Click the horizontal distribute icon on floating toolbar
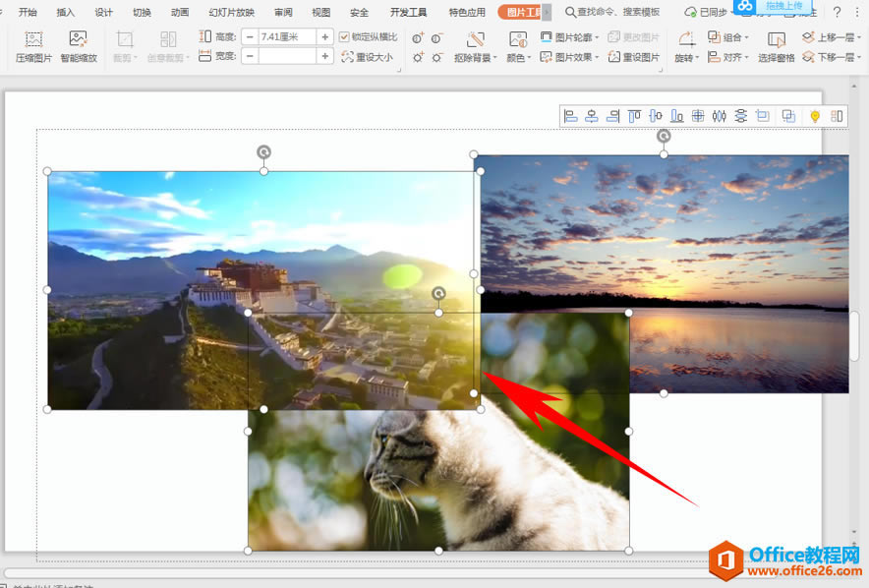The image size is (869, 588). (x=720, y=116)
